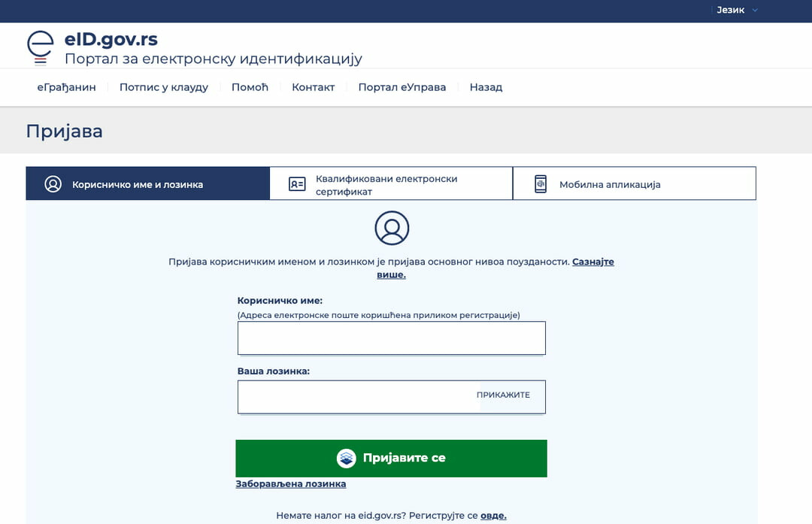Click the emblem icon on login button
Screen dimensions: 812x524
(x=346, y=459)
